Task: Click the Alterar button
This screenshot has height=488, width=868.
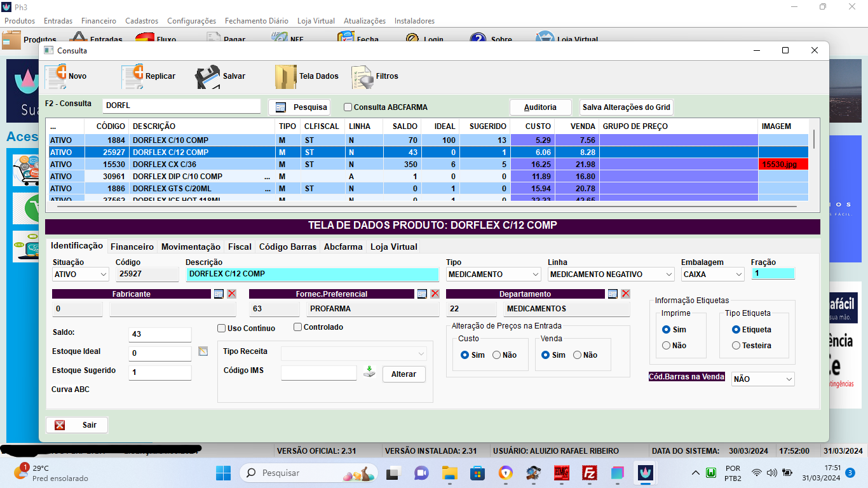Action: point(403,374)
